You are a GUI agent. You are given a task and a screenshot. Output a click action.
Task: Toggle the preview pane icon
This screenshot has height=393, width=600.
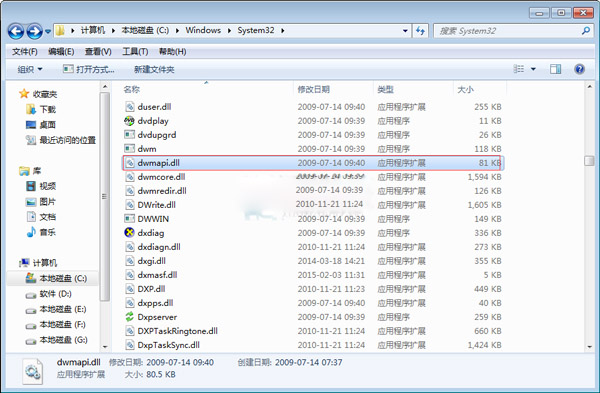pos(555,69)
